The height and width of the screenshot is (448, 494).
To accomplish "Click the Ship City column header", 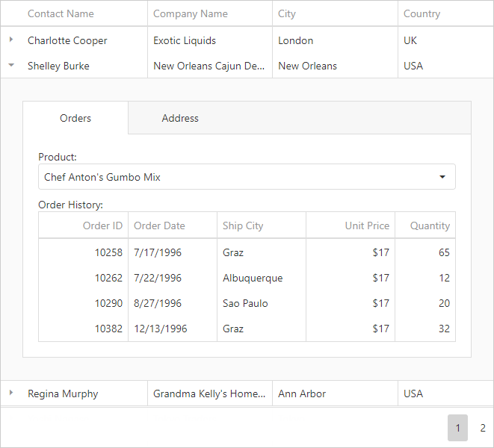I will click(243, 225).
